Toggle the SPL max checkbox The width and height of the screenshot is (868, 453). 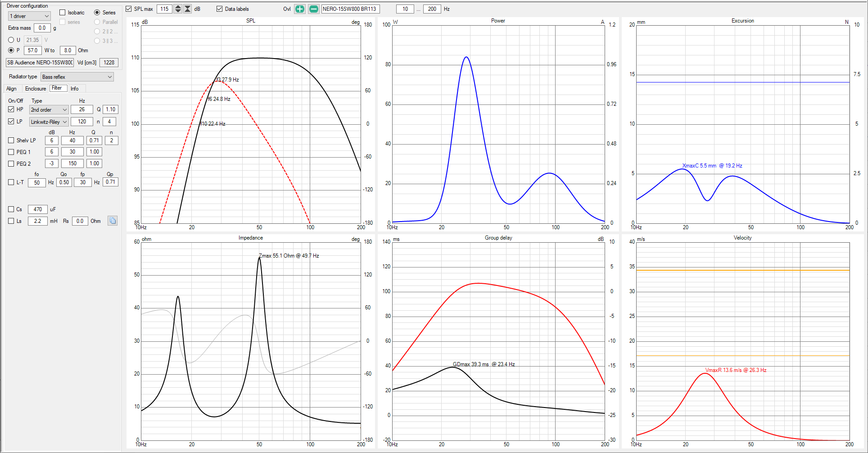pos(129,9)
